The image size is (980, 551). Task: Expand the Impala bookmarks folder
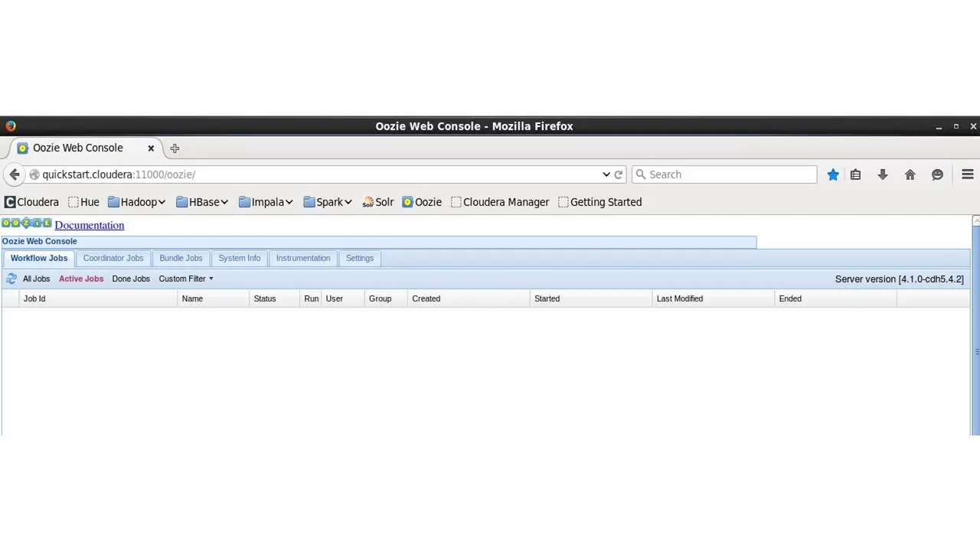pyautogui.click(x=266, y=202)
